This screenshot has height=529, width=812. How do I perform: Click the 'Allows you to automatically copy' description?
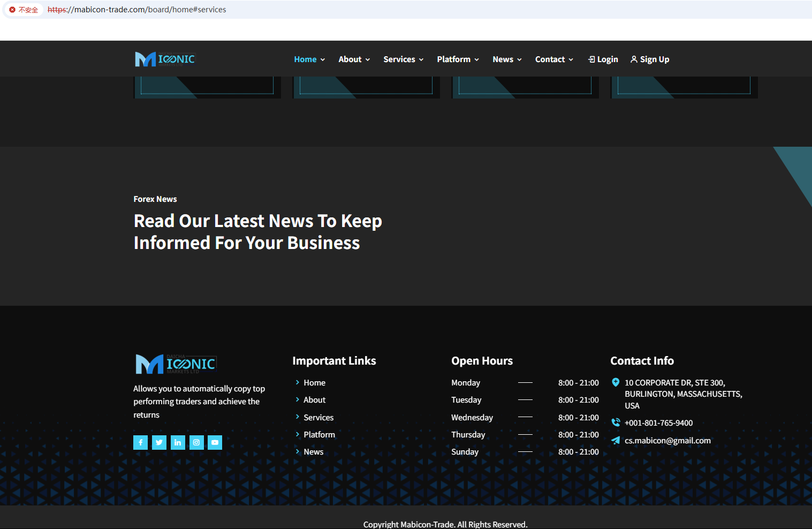(199, 402)
